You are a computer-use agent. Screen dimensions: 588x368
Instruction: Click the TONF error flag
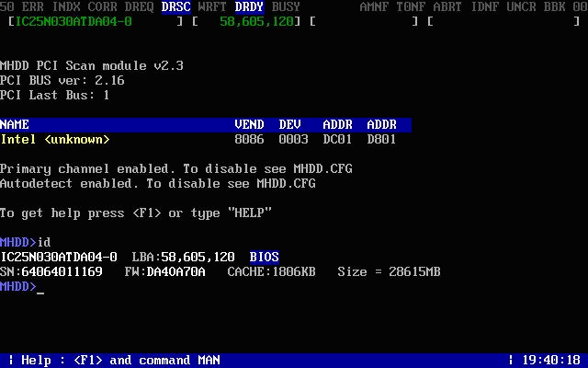(411, 6)
